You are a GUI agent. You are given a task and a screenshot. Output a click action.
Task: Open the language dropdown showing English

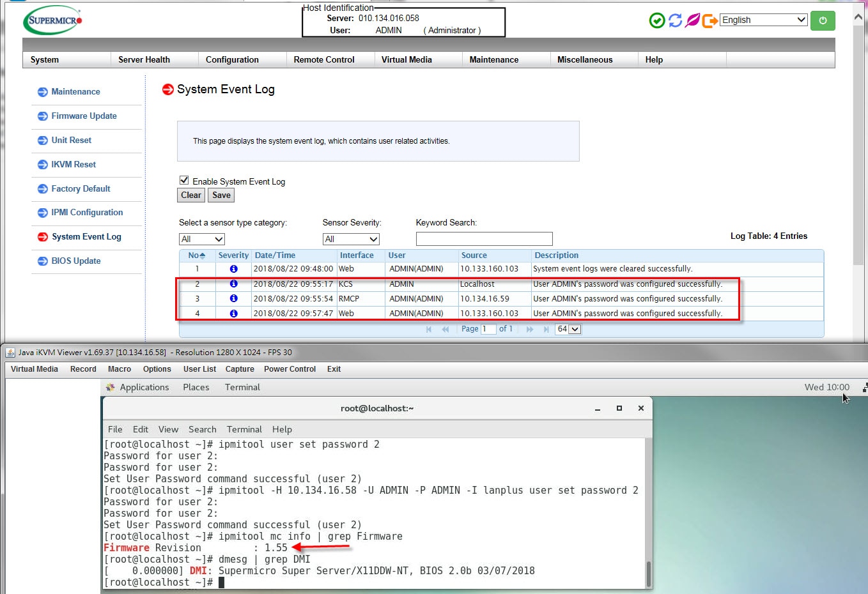[x=763, y=20]
